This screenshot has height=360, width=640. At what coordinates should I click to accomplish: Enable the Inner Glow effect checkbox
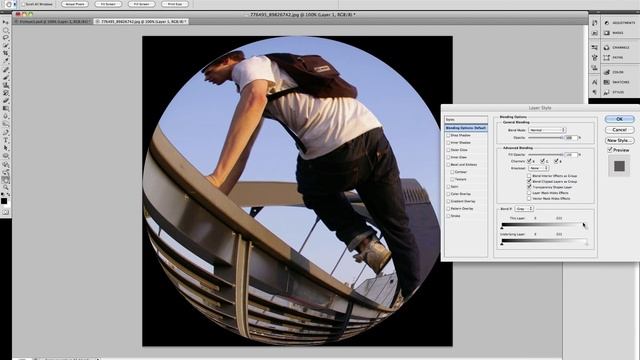coord(448,157)
